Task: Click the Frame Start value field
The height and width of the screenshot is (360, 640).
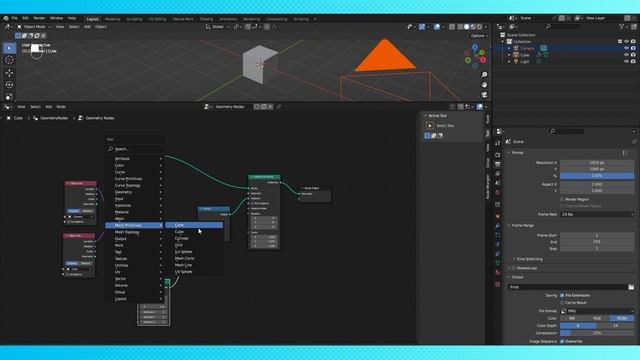Action: [597, 236]
